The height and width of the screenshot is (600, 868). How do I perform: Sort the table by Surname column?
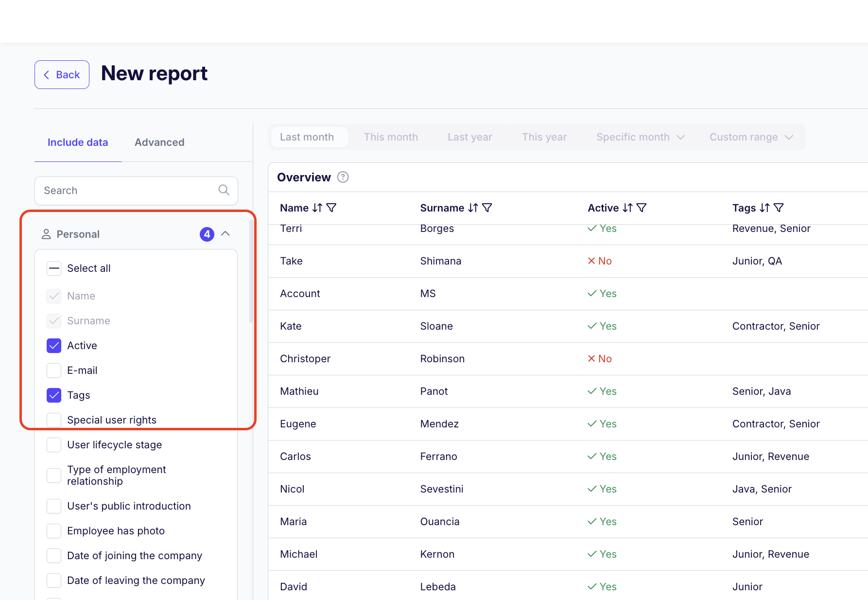473,208
